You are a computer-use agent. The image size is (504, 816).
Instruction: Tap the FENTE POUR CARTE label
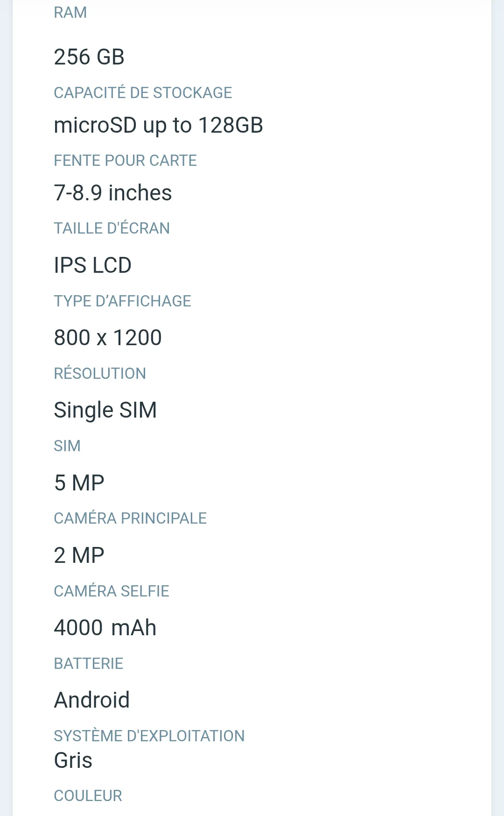coord(125,160)
